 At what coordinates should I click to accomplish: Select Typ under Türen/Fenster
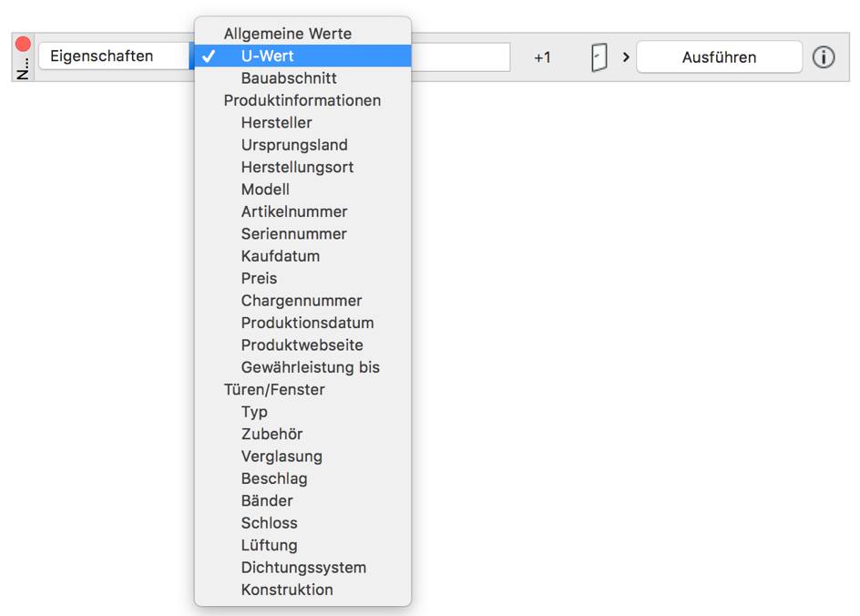302,411
